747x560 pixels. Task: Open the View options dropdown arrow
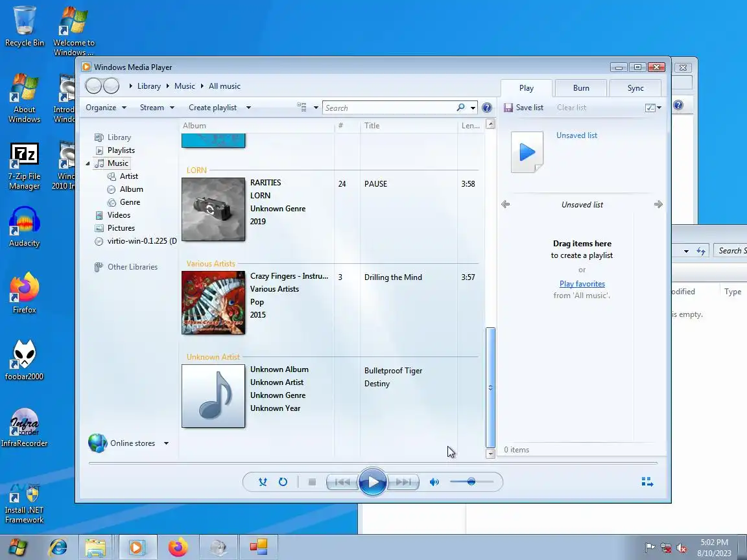click(315, 108)
